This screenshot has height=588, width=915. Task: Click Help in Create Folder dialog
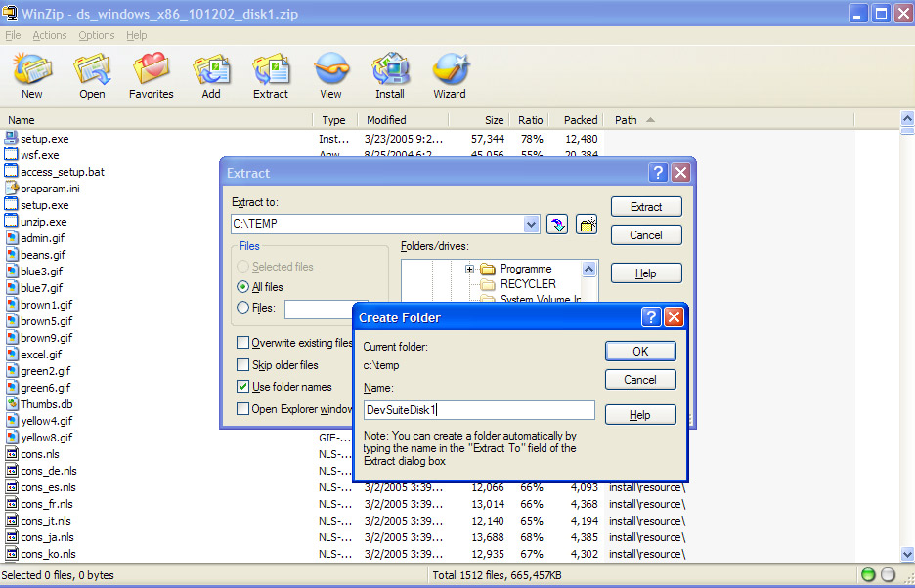[640, 415]
